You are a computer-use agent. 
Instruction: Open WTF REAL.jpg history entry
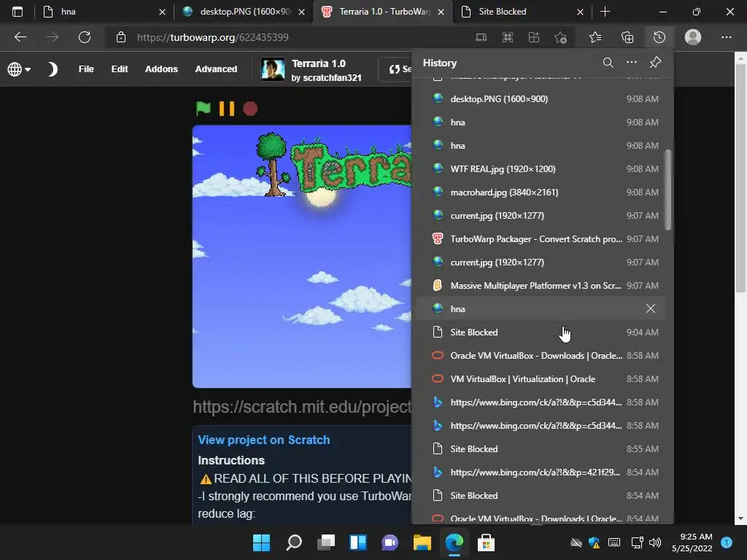pyautogui.click(x=541, y=169)
